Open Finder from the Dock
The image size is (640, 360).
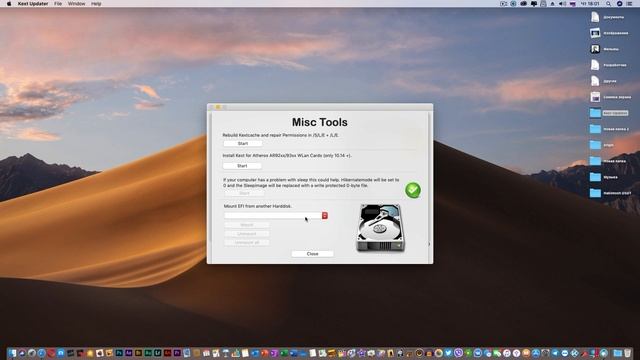click(13, 353)
